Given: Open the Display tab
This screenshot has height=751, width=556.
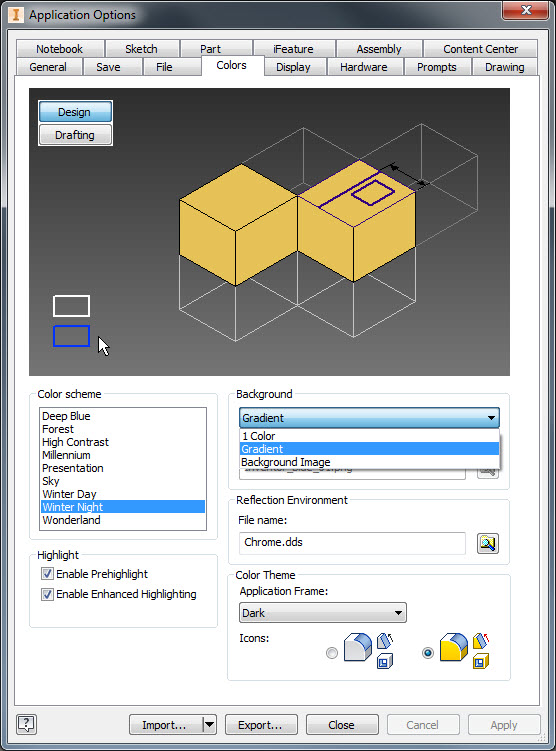Looking at the screenshot, I should [x=293, y=67].
